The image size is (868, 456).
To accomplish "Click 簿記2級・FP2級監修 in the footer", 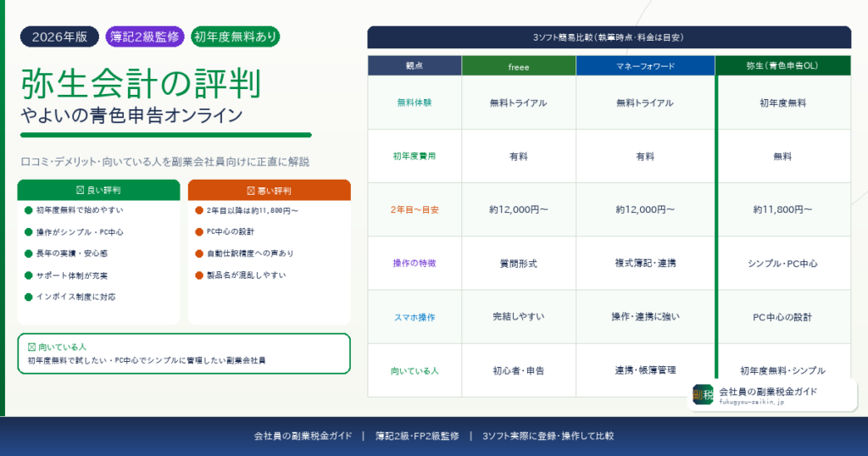I will point(417,436).
